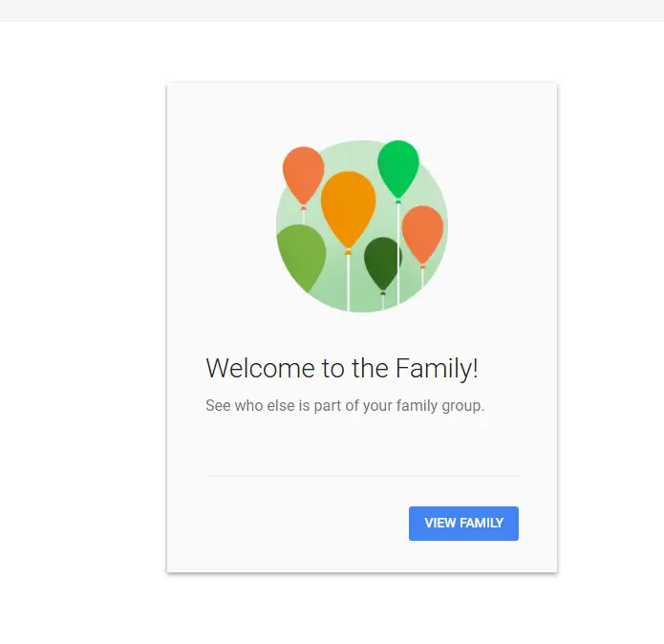
Task: Click the pale green circle illustration background
Action: click(362, 226)
